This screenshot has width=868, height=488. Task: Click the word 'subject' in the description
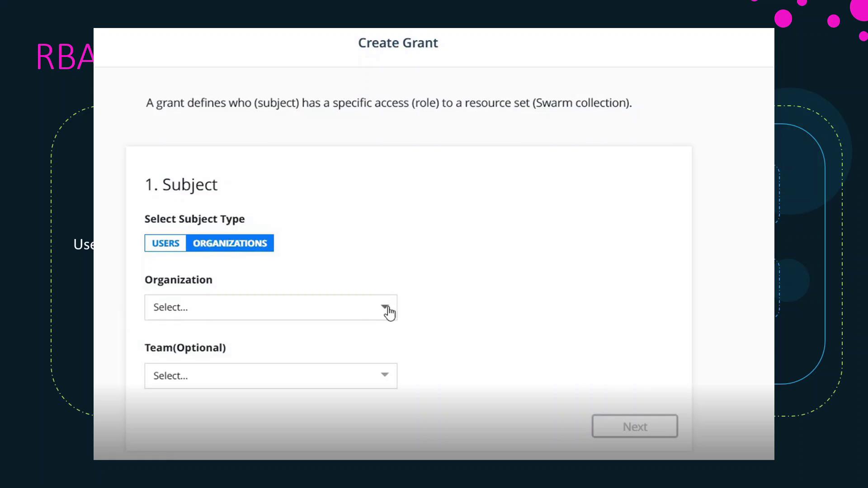(276, 103)
